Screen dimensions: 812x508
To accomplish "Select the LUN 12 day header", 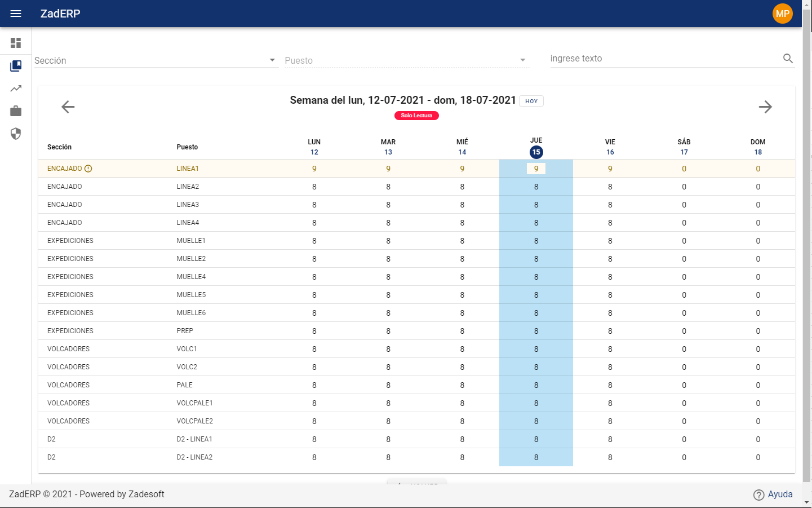I will (314, 147).
